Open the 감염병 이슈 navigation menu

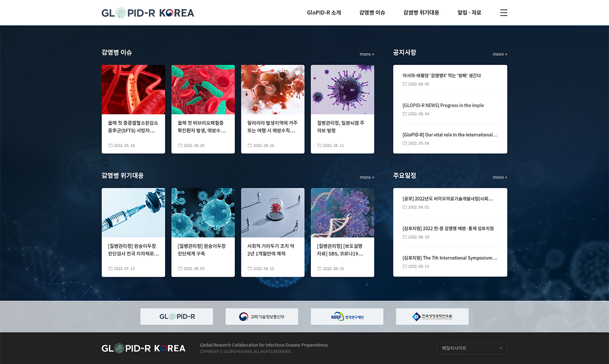point(372,13)
